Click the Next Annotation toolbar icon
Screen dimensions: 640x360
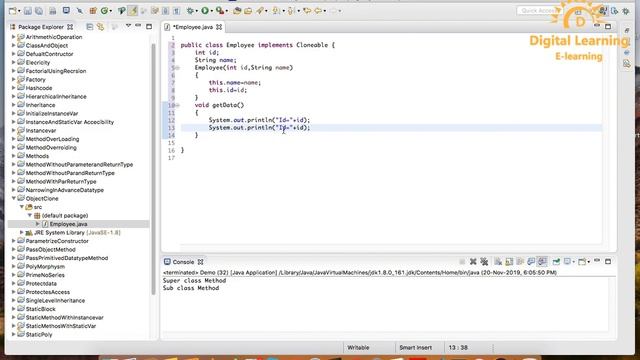point(276,11)
